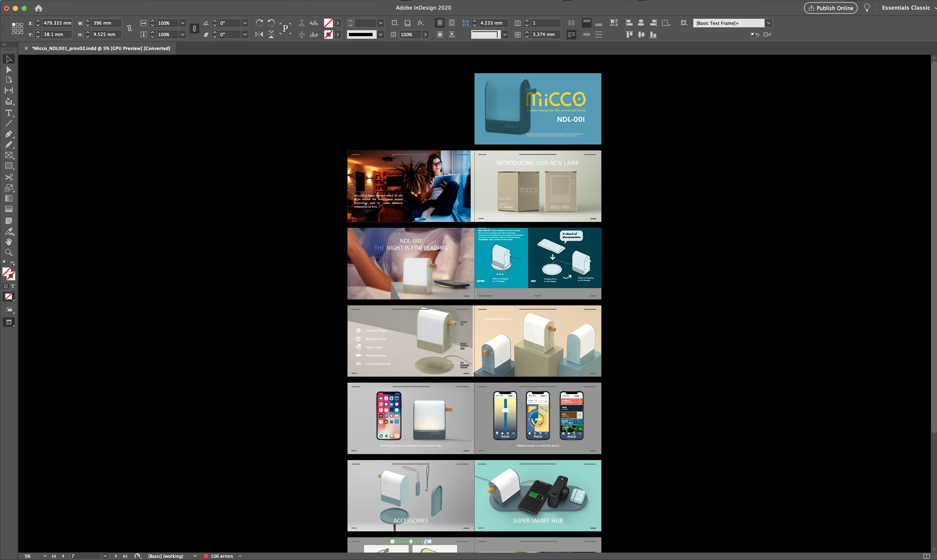The width and height of the screenshot is (937, 560).
Task: Open the stroke type dropdown
Action: 380,34
